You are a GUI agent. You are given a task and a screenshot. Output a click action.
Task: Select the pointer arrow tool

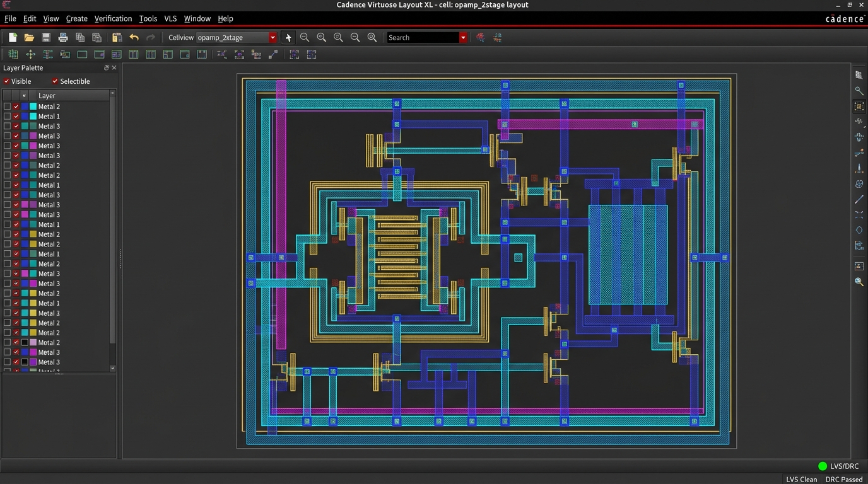click(x=288, y=38)
